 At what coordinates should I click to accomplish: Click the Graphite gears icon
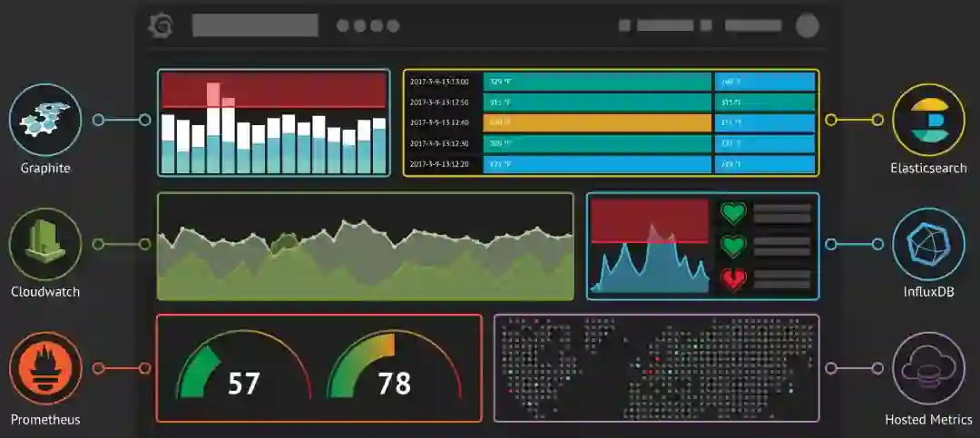point(45,120)
